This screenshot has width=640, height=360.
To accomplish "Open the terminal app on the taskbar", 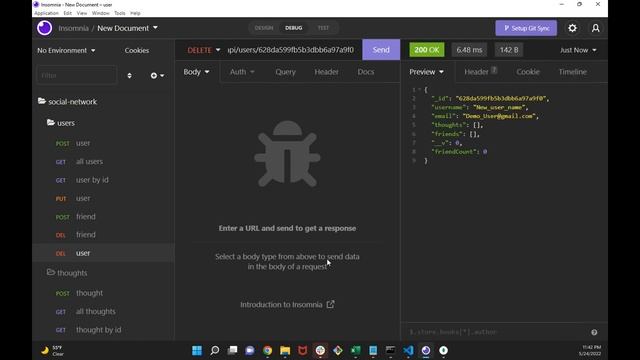I will (x=391, y=350).
